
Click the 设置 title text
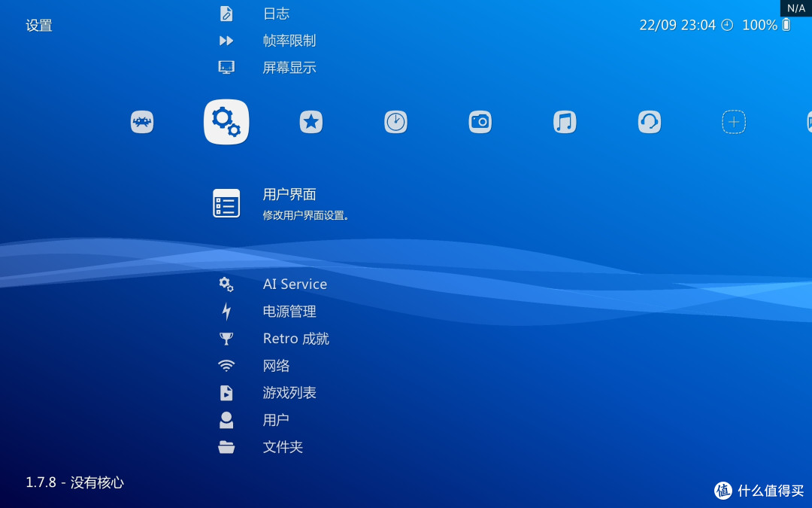pyautogui.click(x=39, y=26)
